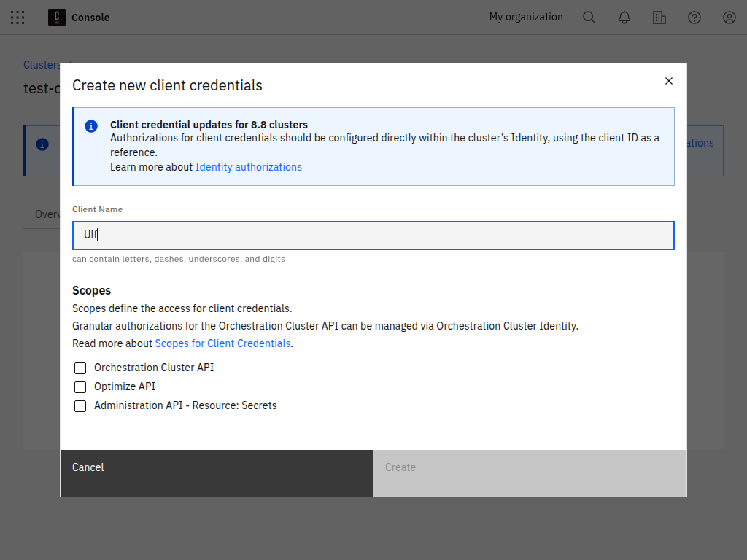Go to the Clusters breadcrumb link
The height and width of the screenshot is (560, 747).
[42, 65]
